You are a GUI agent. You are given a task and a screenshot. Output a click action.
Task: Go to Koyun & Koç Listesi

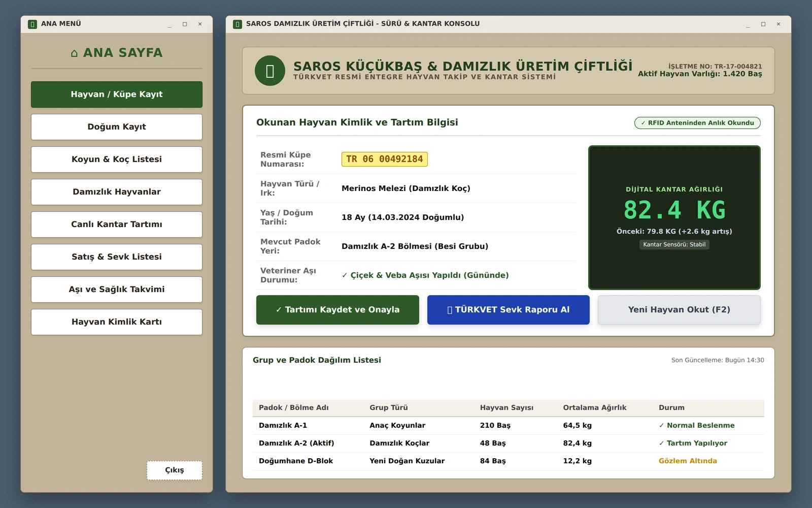coord(117,160)
